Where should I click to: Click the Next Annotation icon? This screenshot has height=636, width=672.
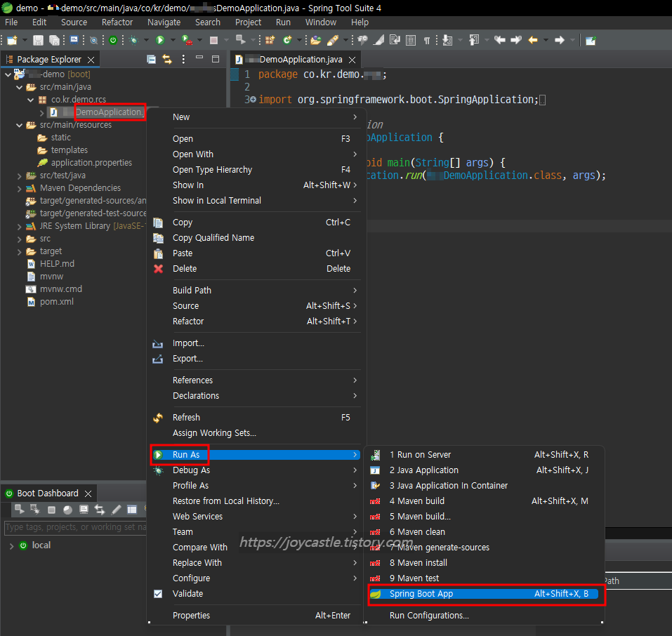pos(447,40)
